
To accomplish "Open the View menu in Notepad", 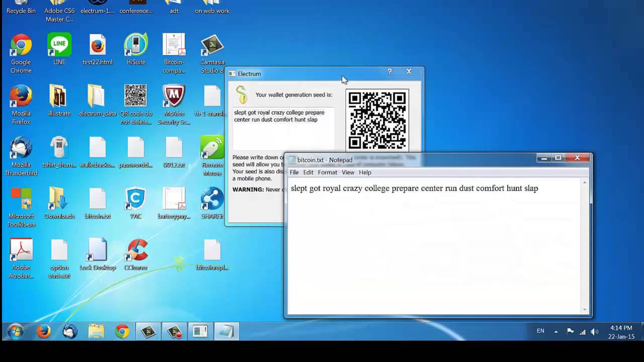I will pos(348,172).
